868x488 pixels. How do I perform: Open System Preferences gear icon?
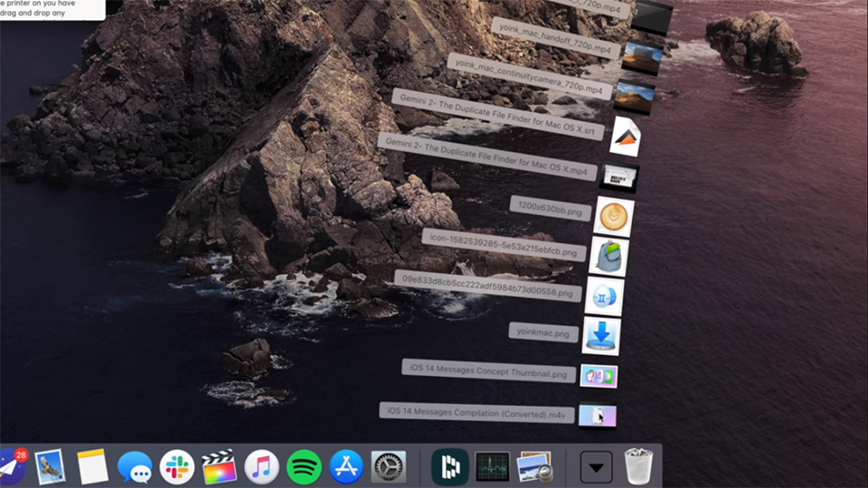[388, 467]
